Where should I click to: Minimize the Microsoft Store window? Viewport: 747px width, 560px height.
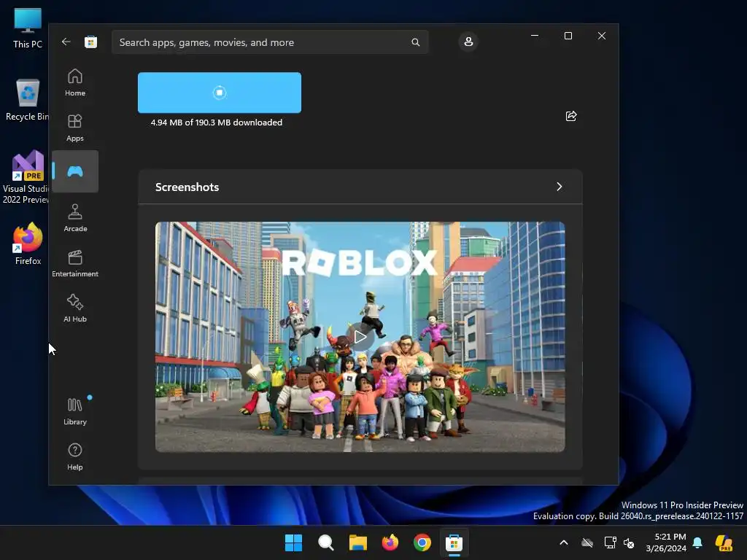(x=535, y=36)
